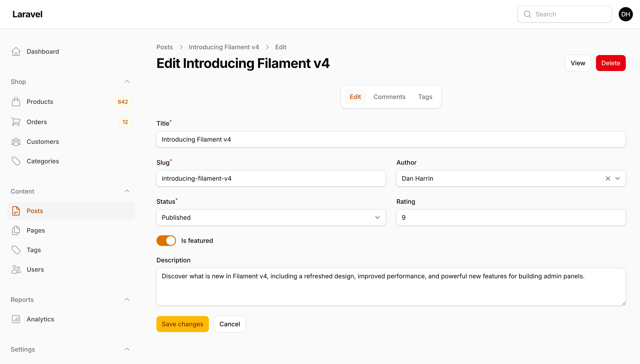Click the Description field label
The image size is (640, 364).
click(173, 260)
